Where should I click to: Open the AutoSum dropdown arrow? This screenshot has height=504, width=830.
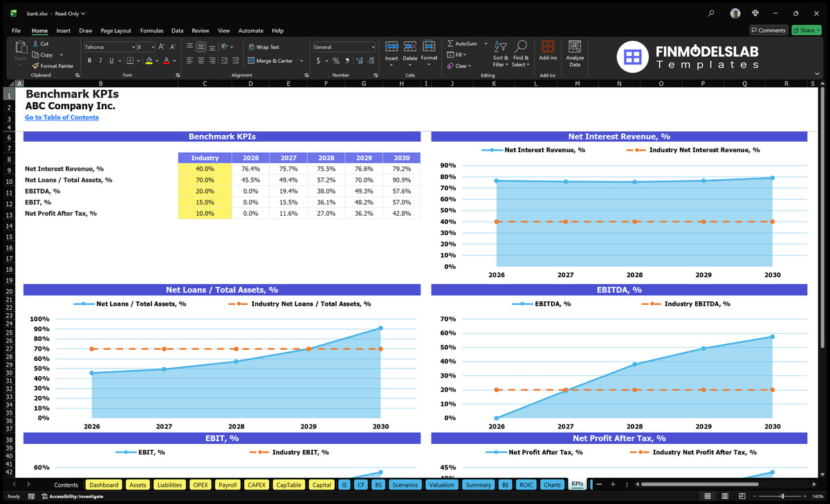486,44
